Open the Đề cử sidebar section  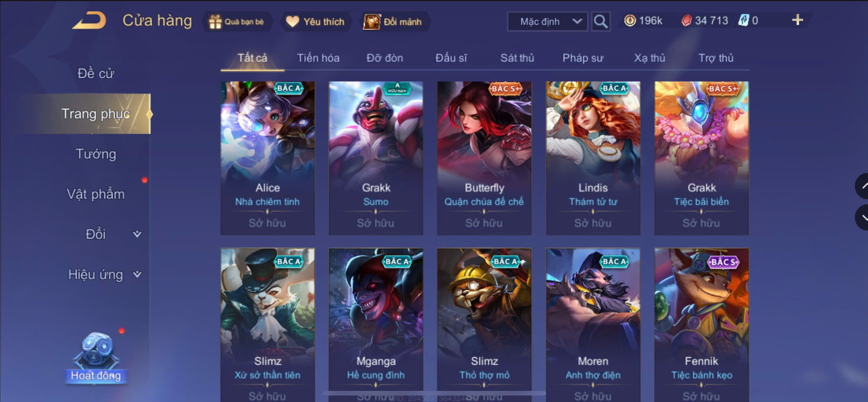[x=96, y=73]
